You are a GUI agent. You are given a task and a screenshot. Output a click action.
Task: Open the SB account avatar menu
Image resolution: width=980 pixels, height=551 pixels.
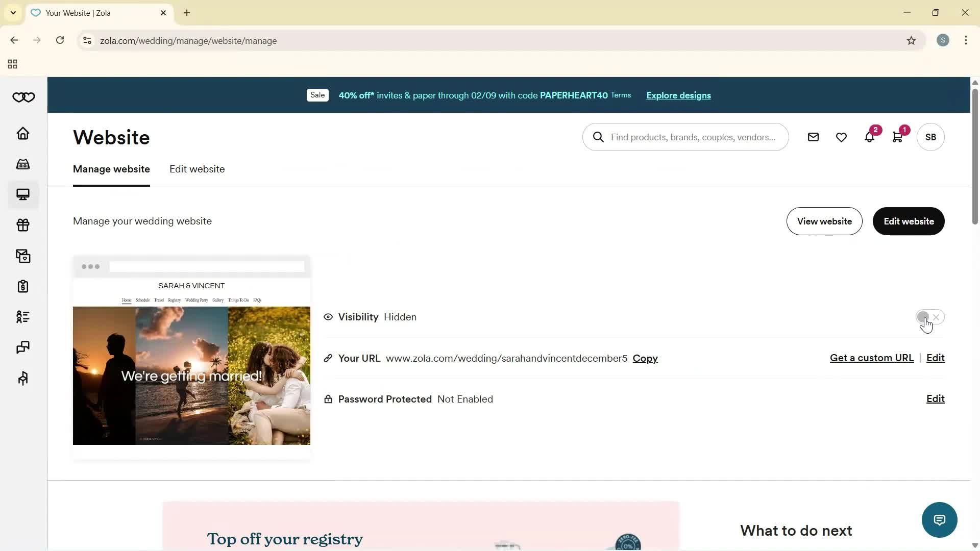[x=930, y=137]
